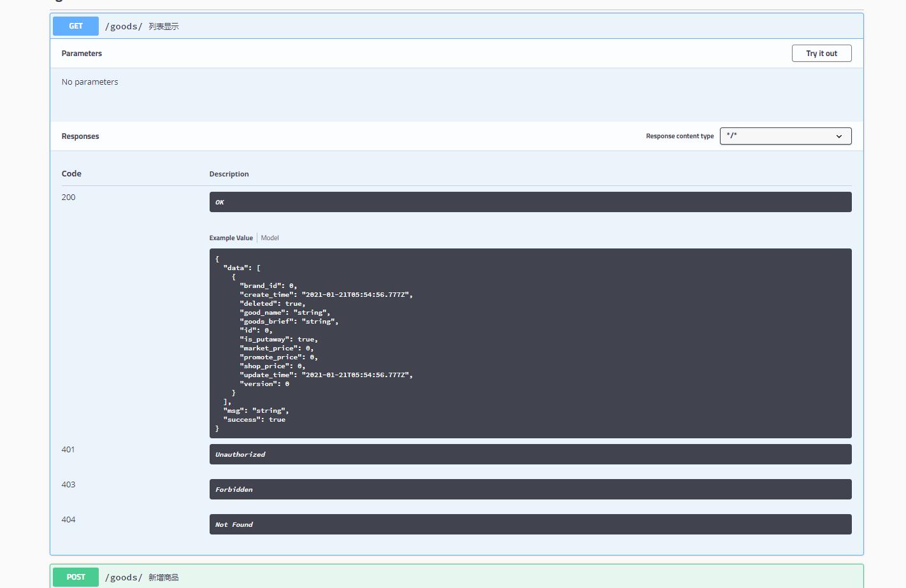906x588 pixels.
Task: Click the "deleted": true line
Action: (273, 304)
